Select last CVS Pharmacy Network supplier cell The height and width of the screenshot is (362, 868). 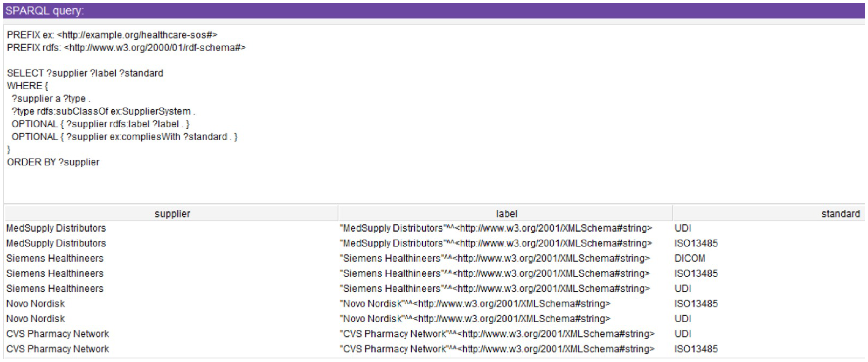tap(58, 349)
